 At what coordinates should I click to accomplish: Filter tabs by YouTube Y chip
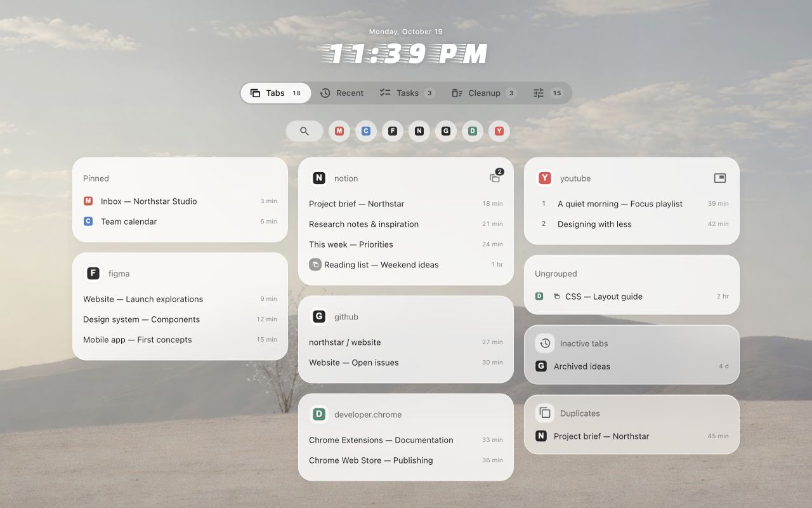coord(499,131)
